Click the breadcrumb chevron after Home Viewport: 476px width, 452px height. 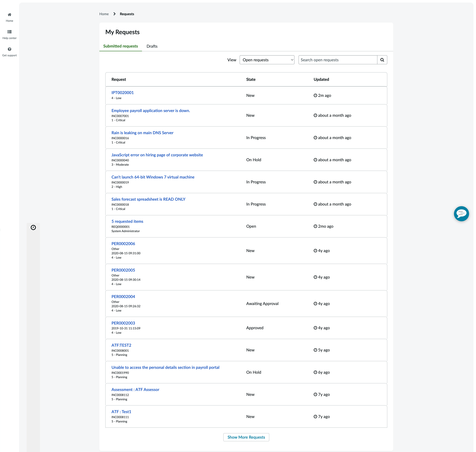coord(115,14)
